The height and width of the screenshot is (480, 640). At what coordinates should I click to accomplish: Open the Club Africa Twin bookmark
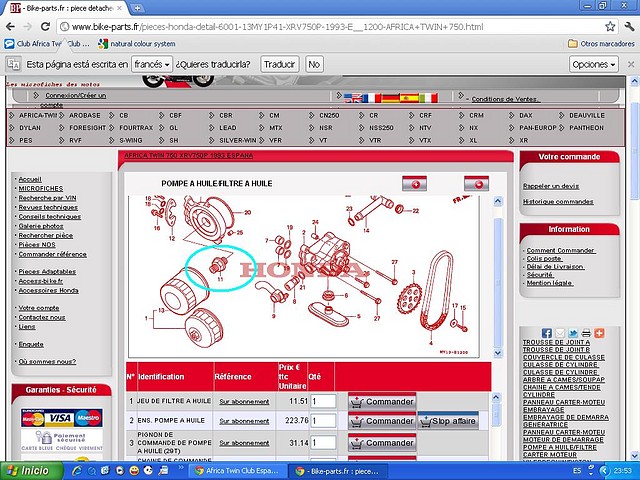tap(47, 44)
